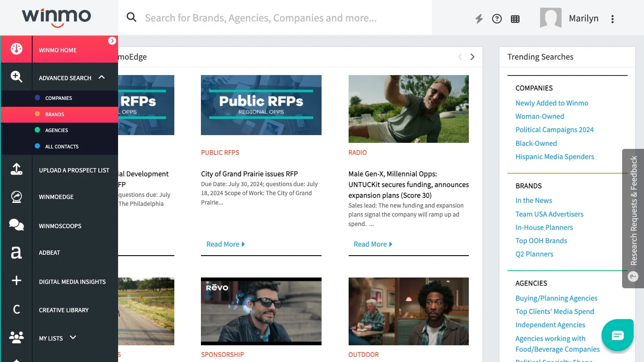Click the My Lists people icon
Image resolution: width=644 pixels, height=362 pixels.
[x=16, y=337]
